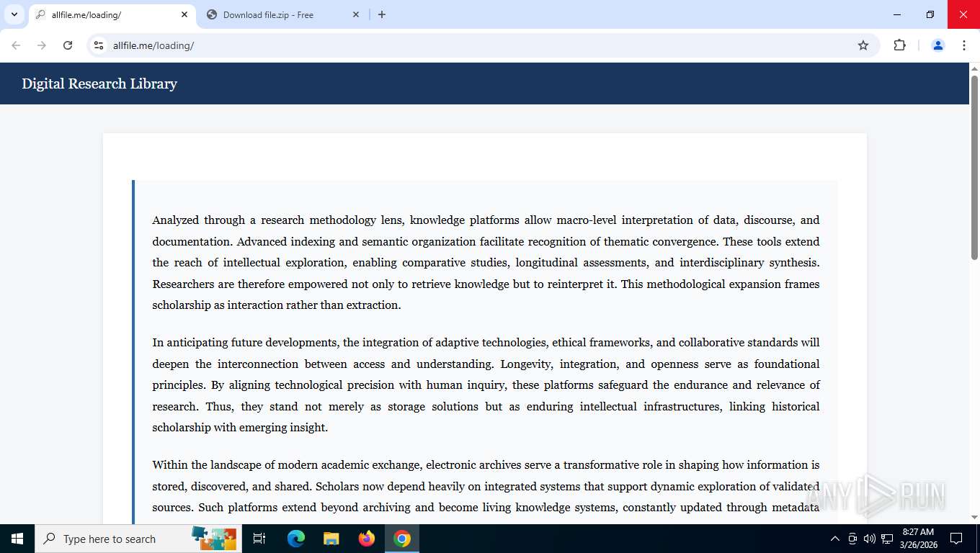Click the scrollbar up arrow
The image size is (980, 553).
[x=974, y=68]
